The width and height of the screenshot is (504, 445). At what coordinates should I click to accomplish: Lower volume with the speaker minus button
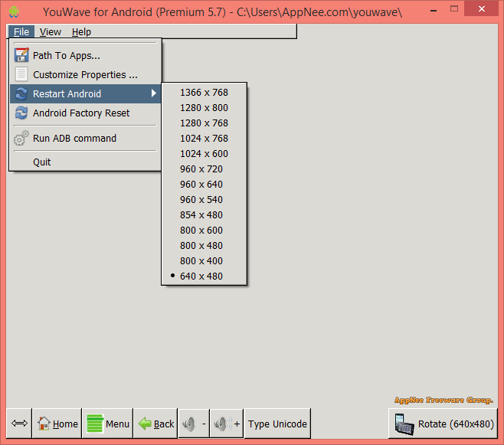(194, 424)
